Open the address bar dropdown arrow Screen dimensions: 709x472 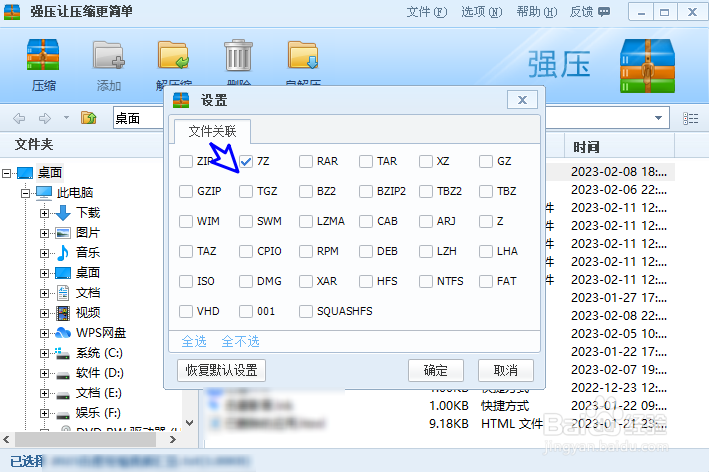[x=658, y=118]
